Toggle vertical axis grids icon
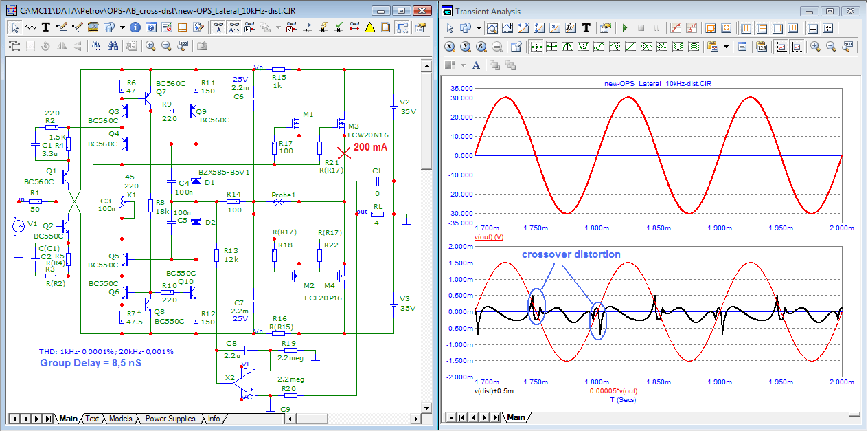 click(762, 28)
